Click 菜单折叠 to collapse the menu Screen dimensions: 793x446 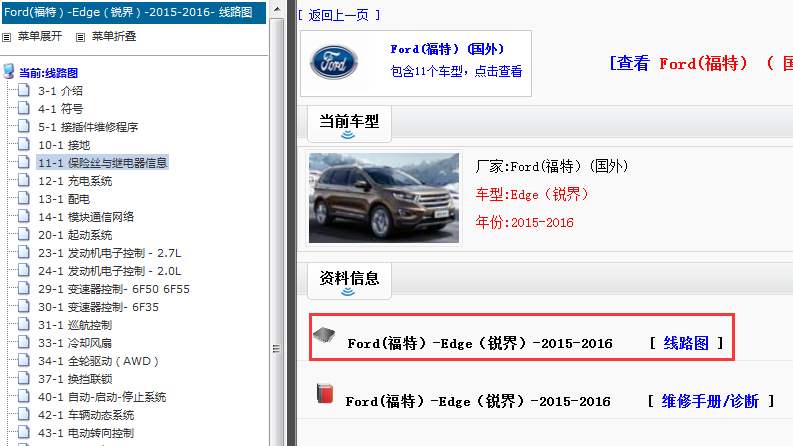(x=114, y=36)
